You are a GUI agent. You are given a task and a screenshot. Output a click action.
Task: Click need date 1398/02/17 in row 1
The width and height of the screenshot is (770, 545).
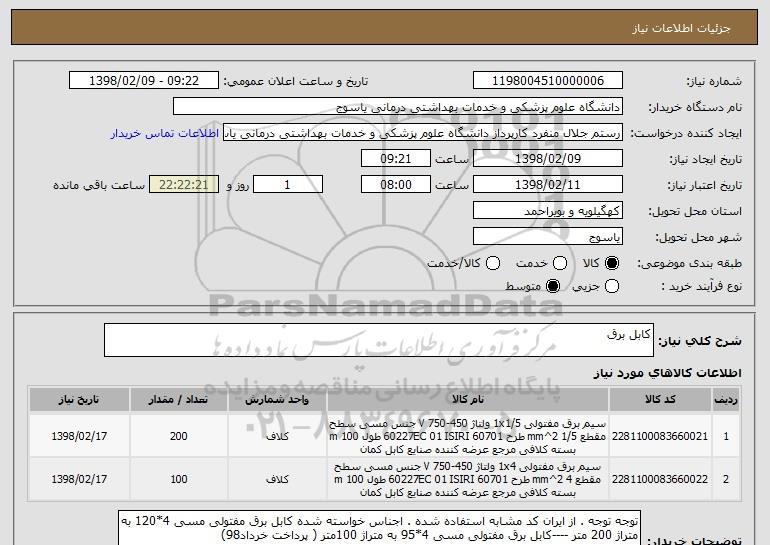click(79, 436)
